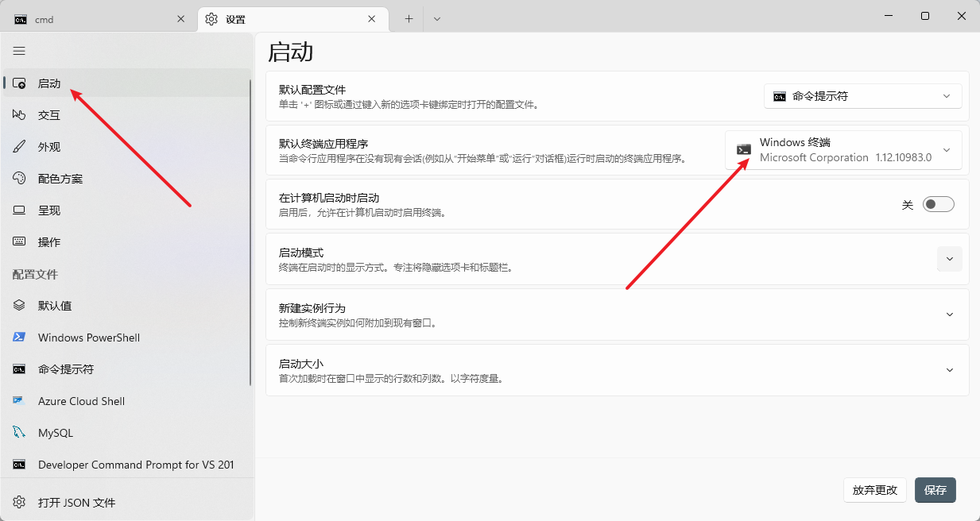980x521 pixels.
Task: Open MySQL profile settings
Action: pyautogui.click(x=127, y=433)
